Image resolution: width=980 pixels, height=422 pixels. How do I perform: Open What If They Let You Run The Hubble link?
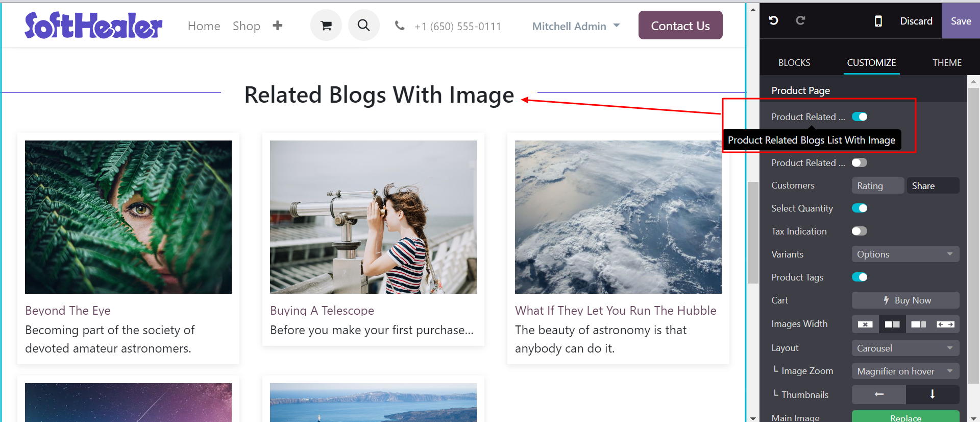[x=616, y=310]
